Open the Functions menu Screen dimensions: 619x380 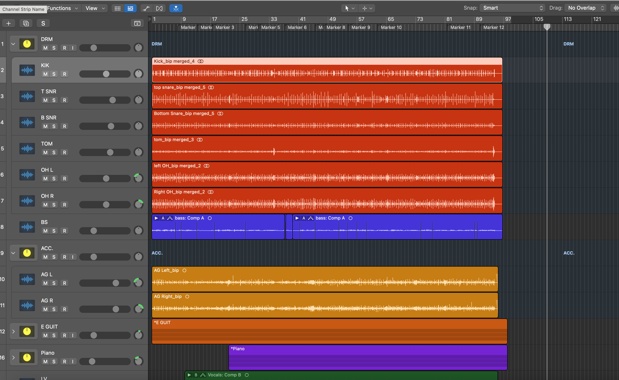coord(62,8)
